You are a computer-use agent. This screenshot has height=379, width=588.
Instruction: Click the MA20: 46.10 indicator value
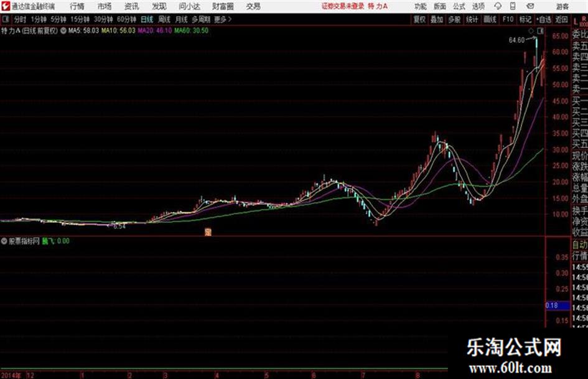(154, 30)
